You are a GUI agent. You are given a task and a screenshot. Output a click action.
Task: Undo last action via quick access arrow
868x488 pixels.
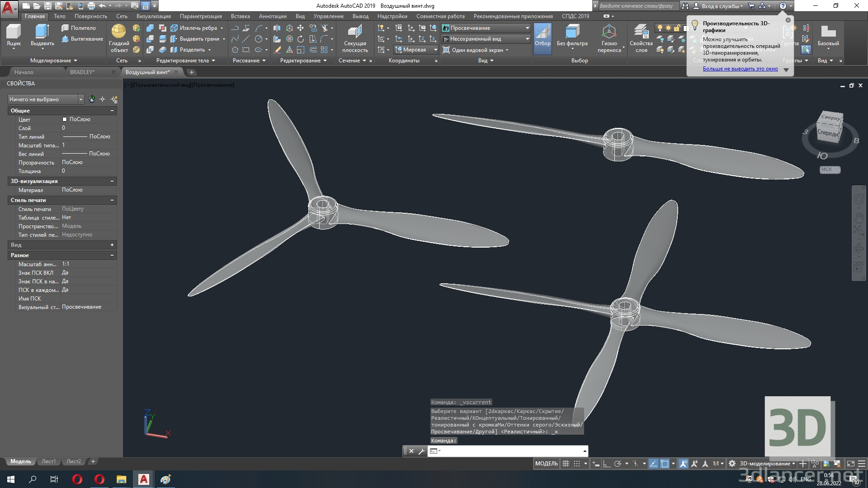click(102, 6)
